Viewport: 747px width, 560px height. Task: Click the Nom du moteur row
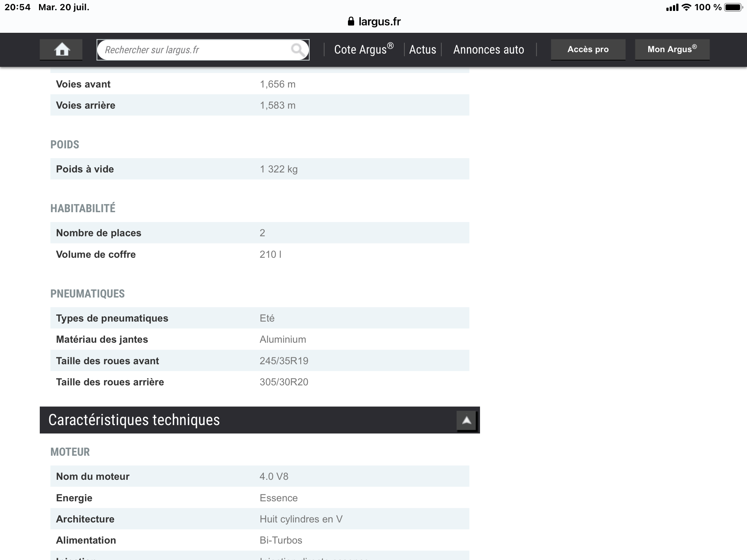click(259, 476)
